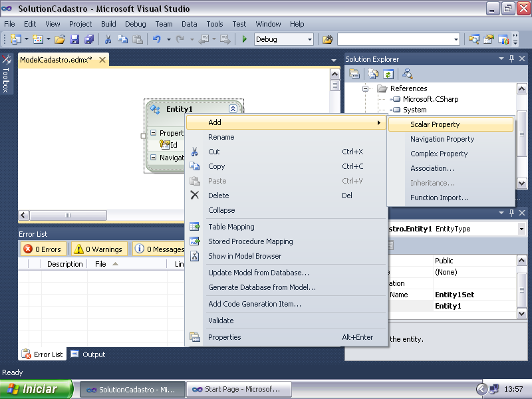
Task: Click the Show All Files icon in Solution Explorer
Action: (x=374, y=74)
